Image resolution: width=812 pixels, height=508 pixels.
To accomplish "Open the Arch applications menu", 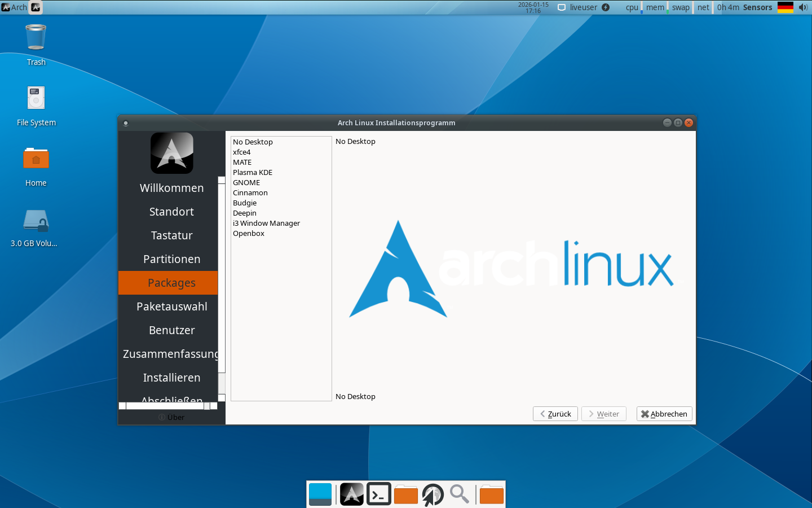I will [x=15, y=7].
